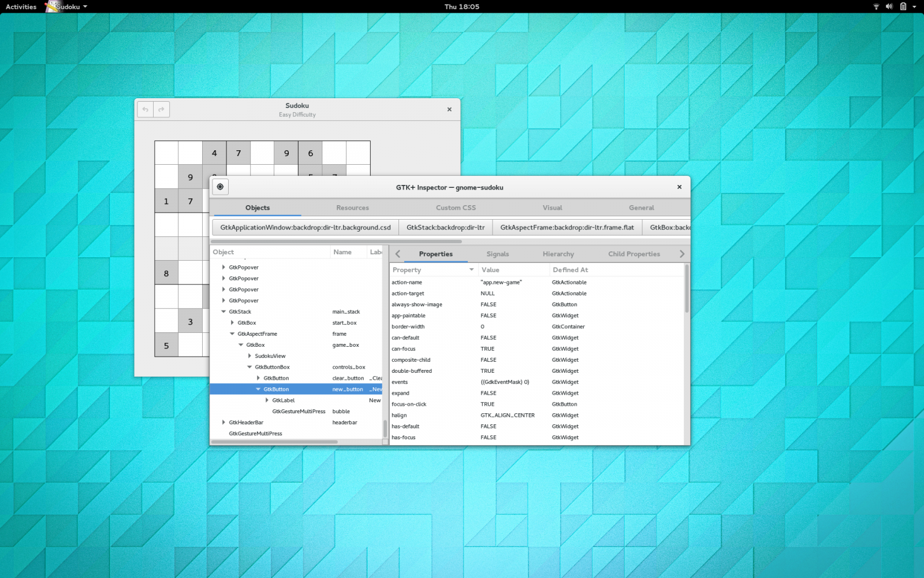Click the left chevron beside Properties tab
The image size is (924, 578).
(x=397, y=254)
